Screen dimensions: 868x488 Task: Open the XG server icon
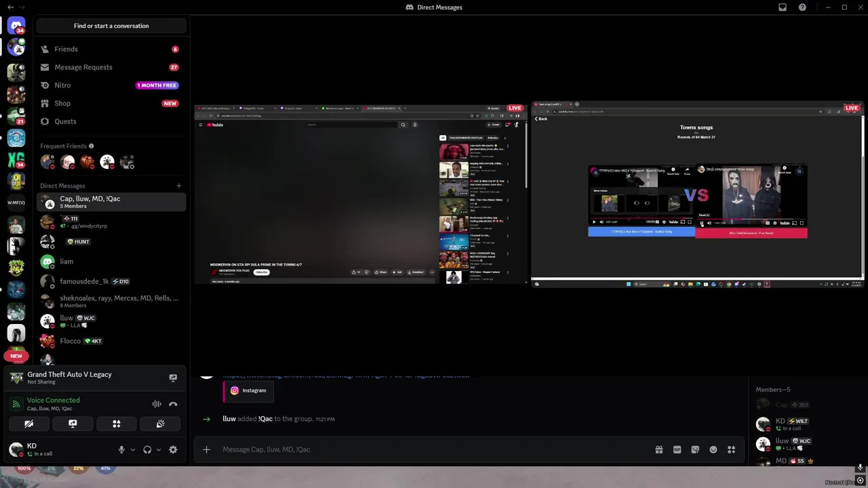tap(16, 160)
